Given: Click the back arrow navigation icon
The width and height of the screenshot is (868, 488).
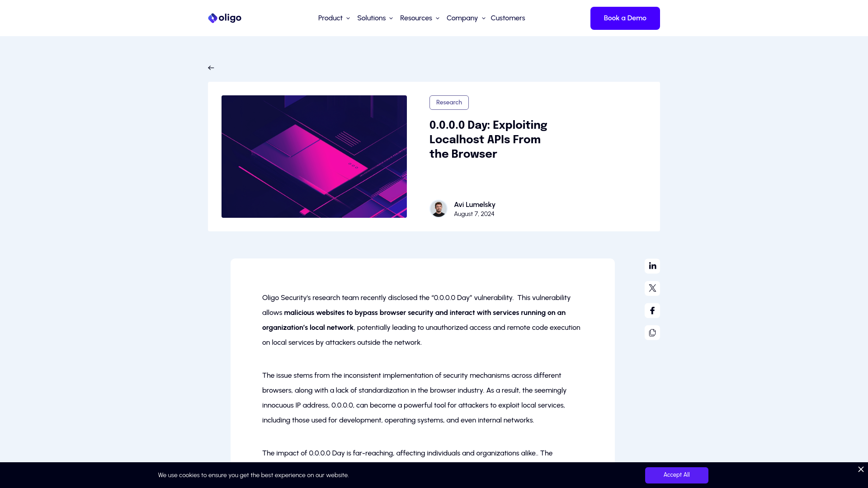Looking at the screenshot, I should click(211, 67).
